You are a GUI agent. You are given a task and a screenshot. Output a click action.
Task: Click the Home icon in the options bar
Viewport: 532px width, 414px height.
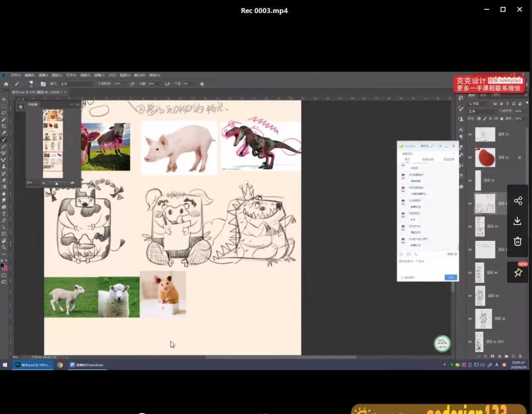(x=6, y=84)
